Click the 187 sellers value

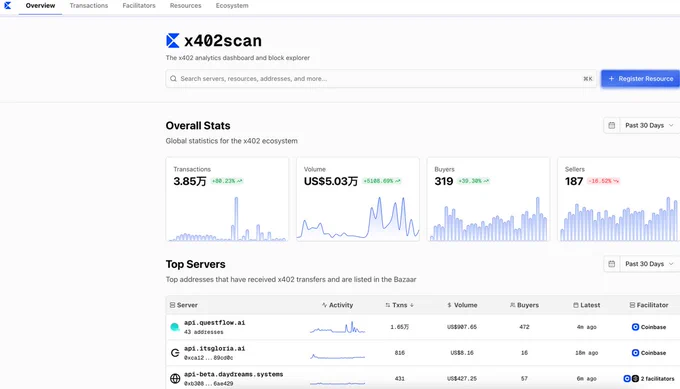coord(574,181)
